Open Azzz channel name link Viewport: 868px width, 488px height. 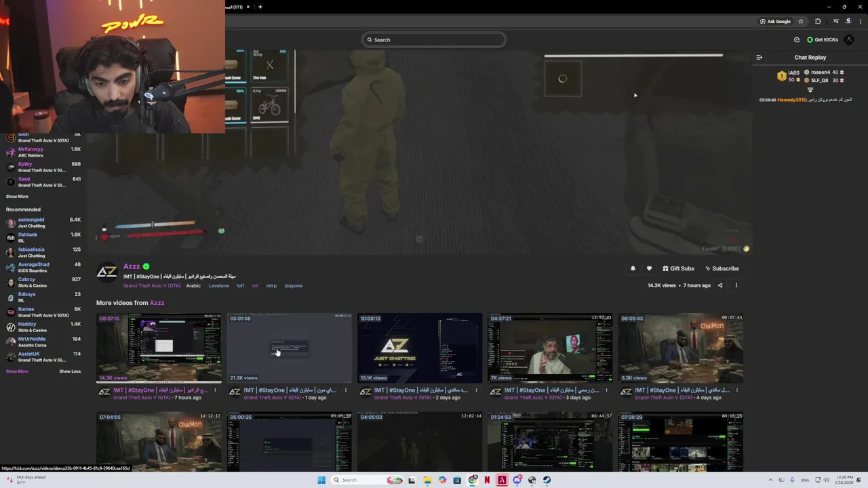coord(132,266)
